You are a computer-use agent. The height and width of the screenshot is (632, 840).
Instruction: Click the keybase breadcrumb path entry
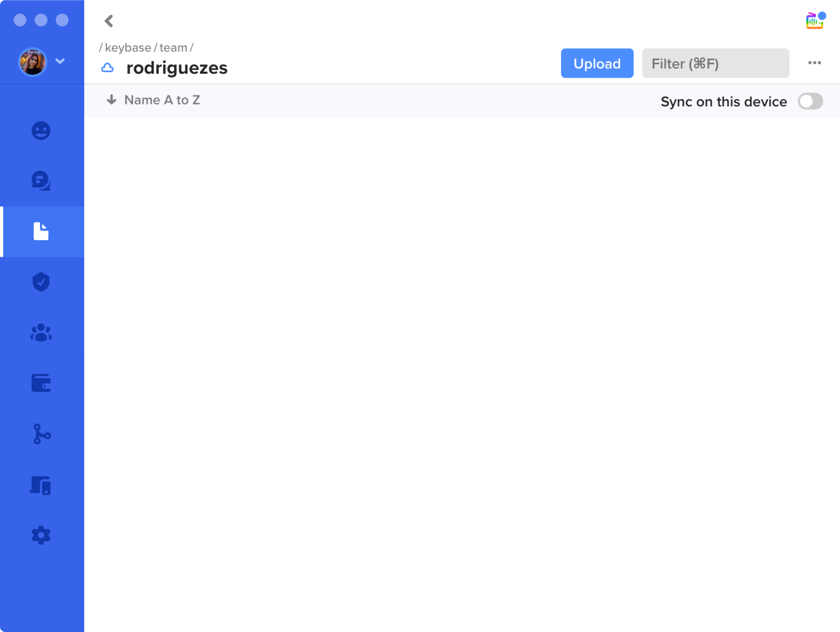point(128,47)
